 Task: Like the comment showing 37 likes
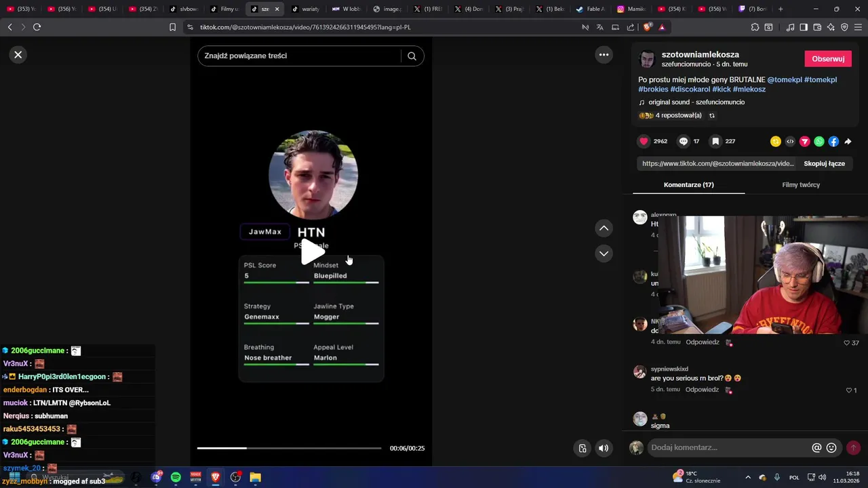tap(846, 343)
